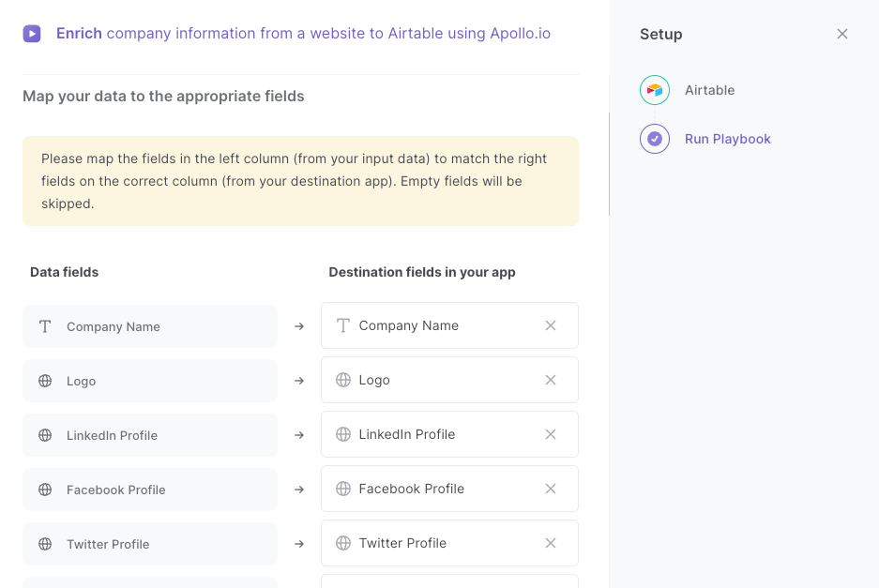Image resolution: width=879 pixels, height=588 pixels.
Task: Click the Run Playbook checkmark icon
Action: (x=655, y=139)
